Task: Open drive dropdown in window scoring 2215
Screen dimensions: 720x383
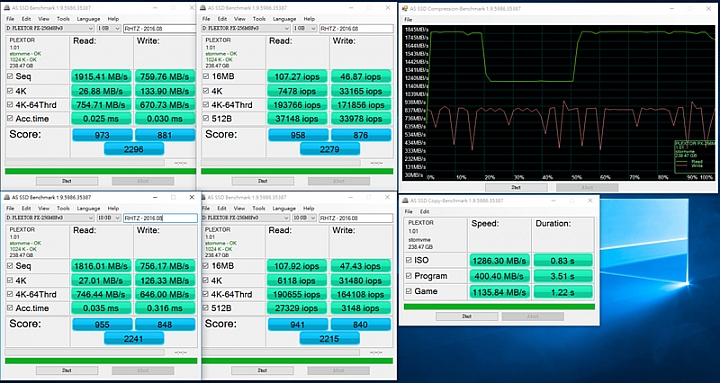Action: click(x=246, y=218)
